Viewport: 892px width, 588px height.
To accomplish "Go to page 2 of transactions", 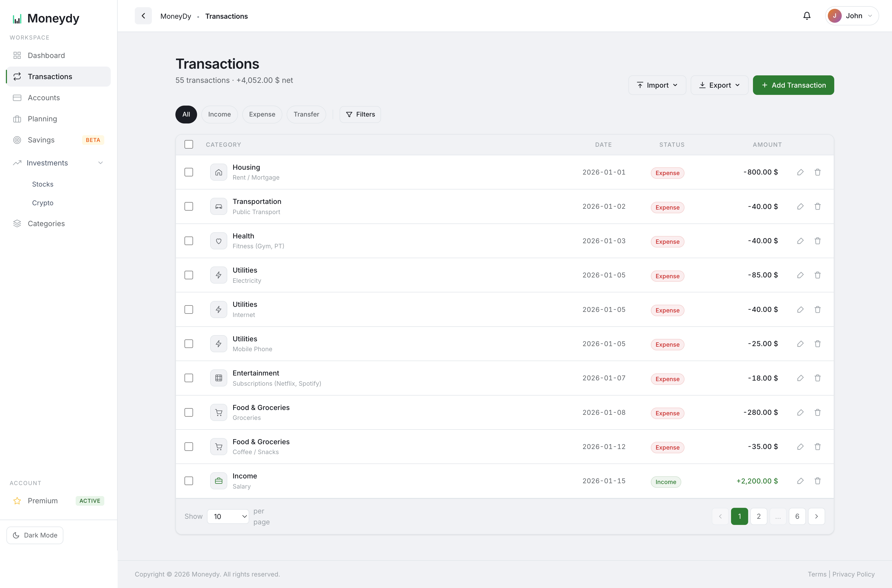I will (x=759, y=516).
